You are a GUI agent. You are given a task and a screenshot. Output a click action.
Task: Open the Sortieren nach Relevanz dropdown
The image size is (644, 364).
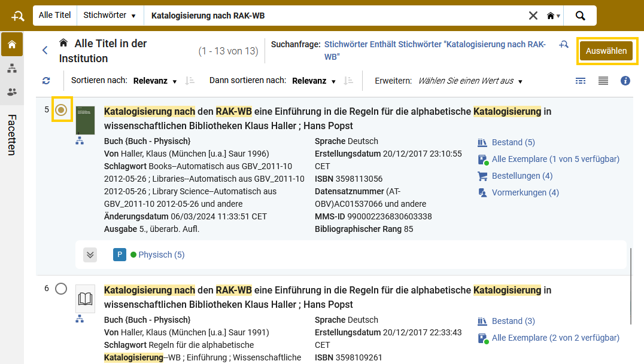tap(155, 81)
